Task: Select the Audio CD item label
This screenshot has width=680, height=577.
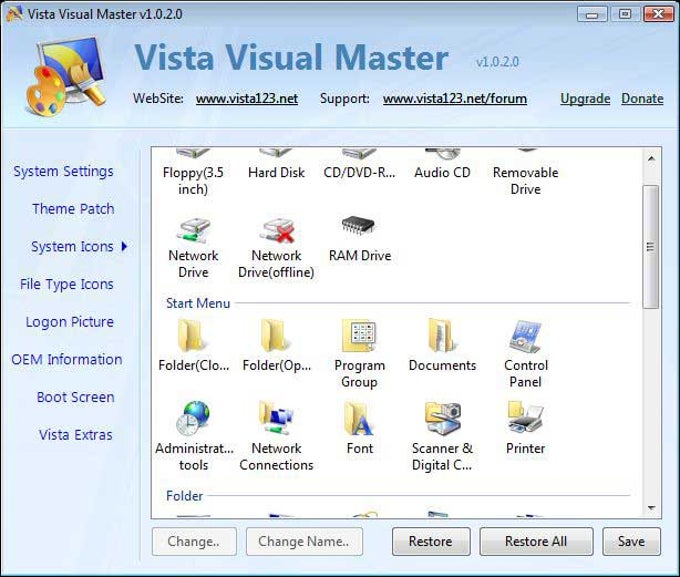Action: pos(442,173)
